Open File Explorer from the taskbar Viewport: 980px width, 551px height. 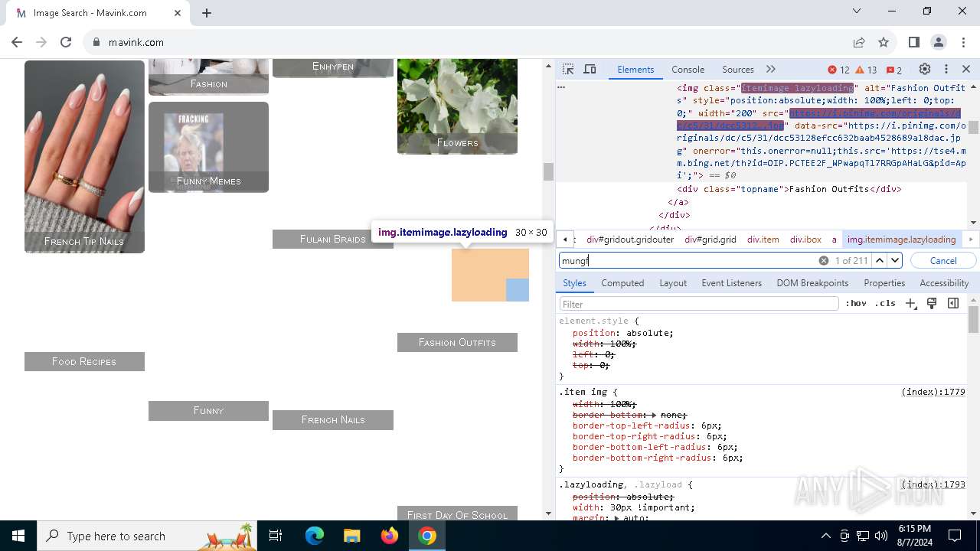click(x=352, y=536)
